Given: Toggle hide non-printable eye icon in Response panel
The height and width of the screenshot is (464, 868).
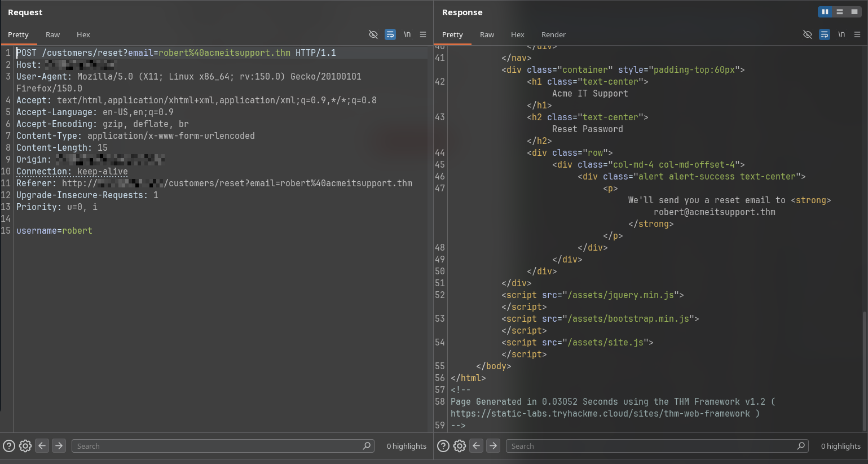Looking at the screenshot, I should pos(807,34).
